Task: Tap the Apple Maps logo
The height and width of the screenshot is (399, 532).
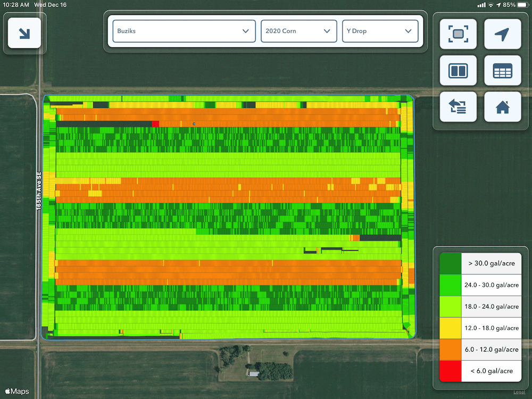Action: click(17, 392)
